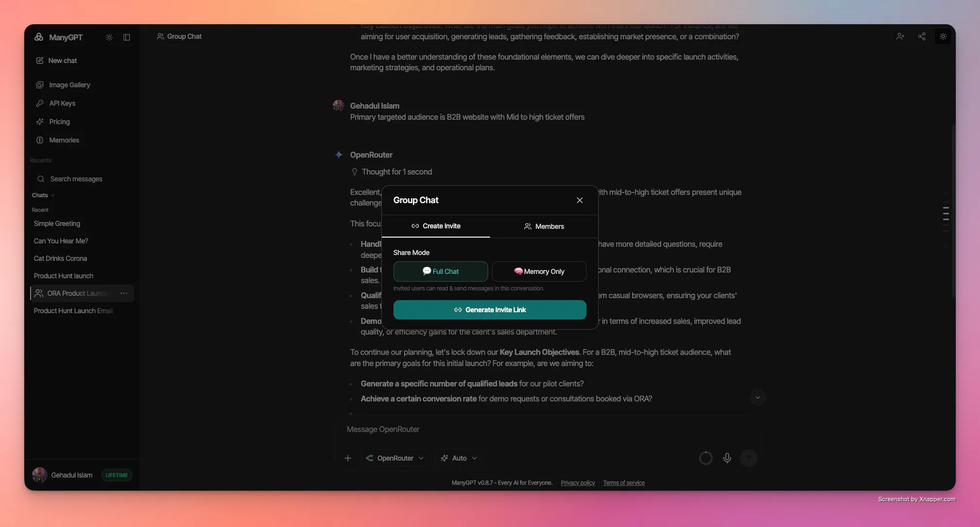
Task: Click Search messages field
Action: pyautogui.click(x=82, y=179)
